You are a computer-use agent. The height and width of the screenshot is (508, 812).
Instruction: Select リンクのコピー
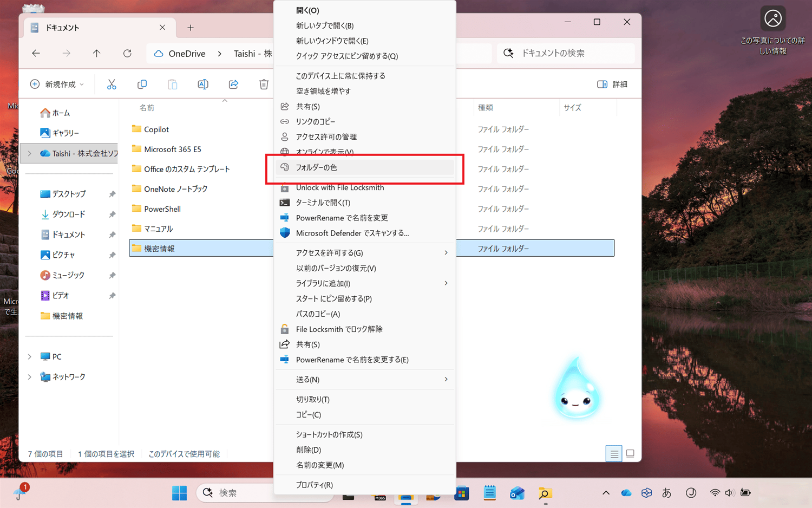click(365, 122)
